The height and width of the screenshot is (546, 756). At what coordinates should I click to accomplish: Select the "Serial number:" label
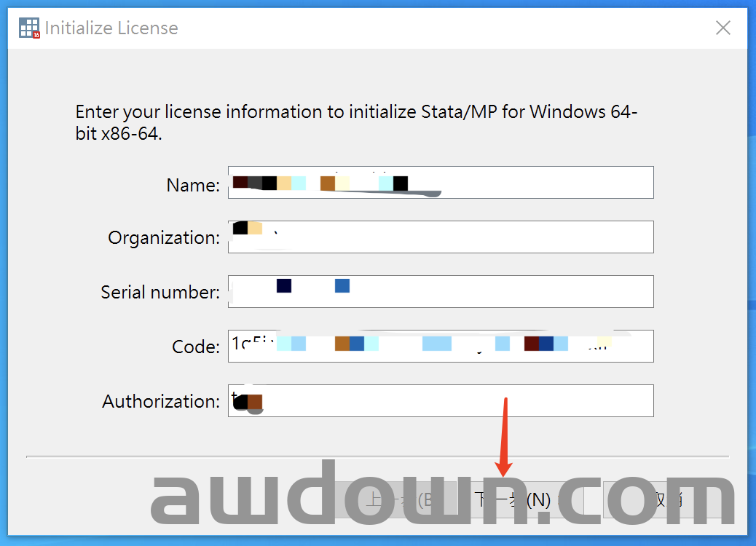tap(160, 293)
